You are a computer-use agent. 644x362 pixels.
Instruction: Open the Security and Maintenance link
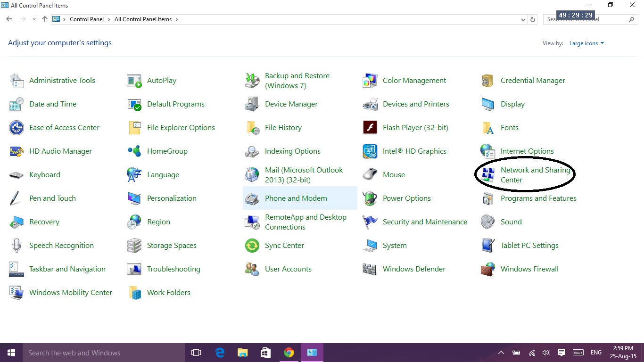click(x=425, y=222)
